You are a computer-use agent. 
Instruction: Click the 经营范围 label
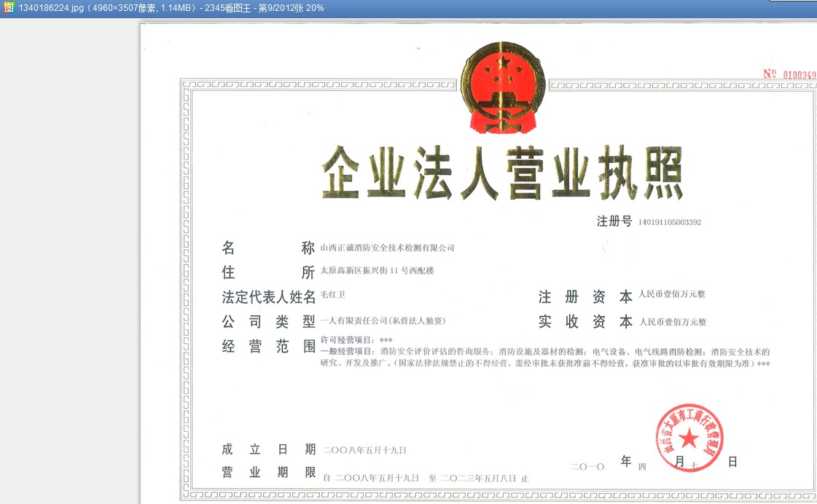[269, 346]
